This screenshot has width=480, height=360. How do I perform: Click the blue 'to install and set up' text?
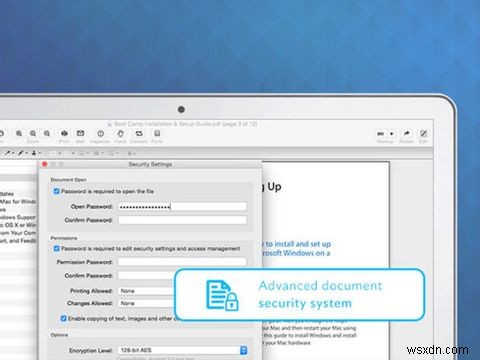297,244
